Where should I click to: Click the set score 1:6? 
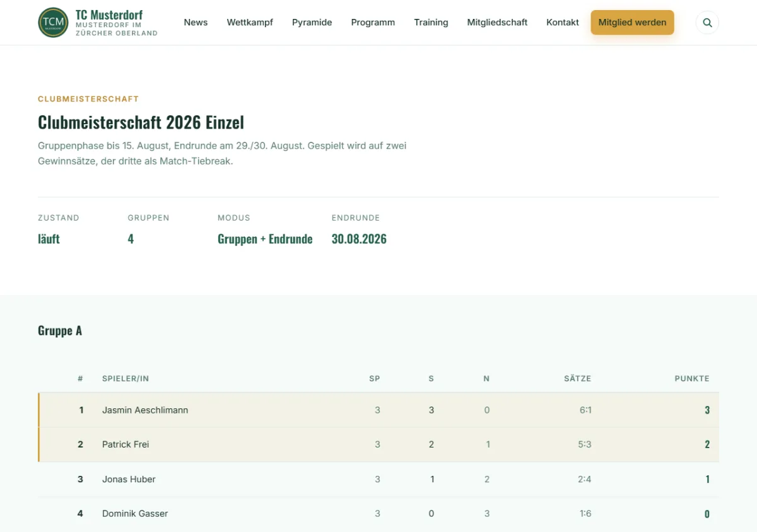pyautogui.click(x=585, y=514)
